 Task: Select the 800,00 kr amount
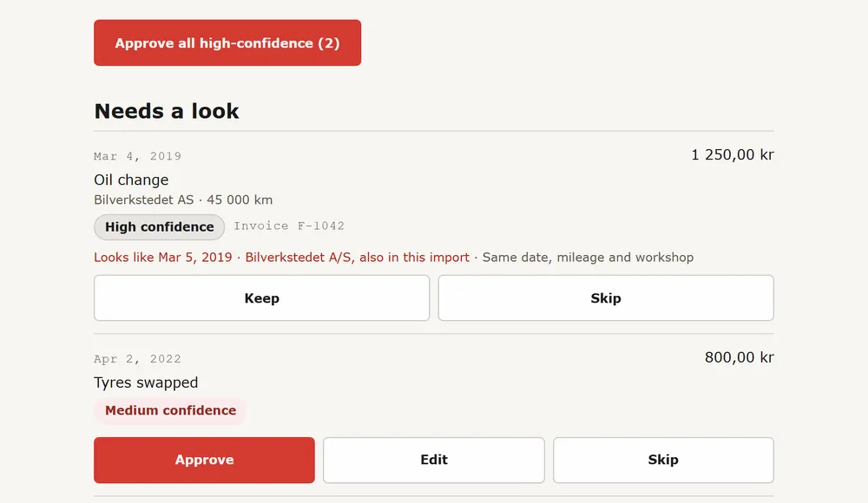739,357
